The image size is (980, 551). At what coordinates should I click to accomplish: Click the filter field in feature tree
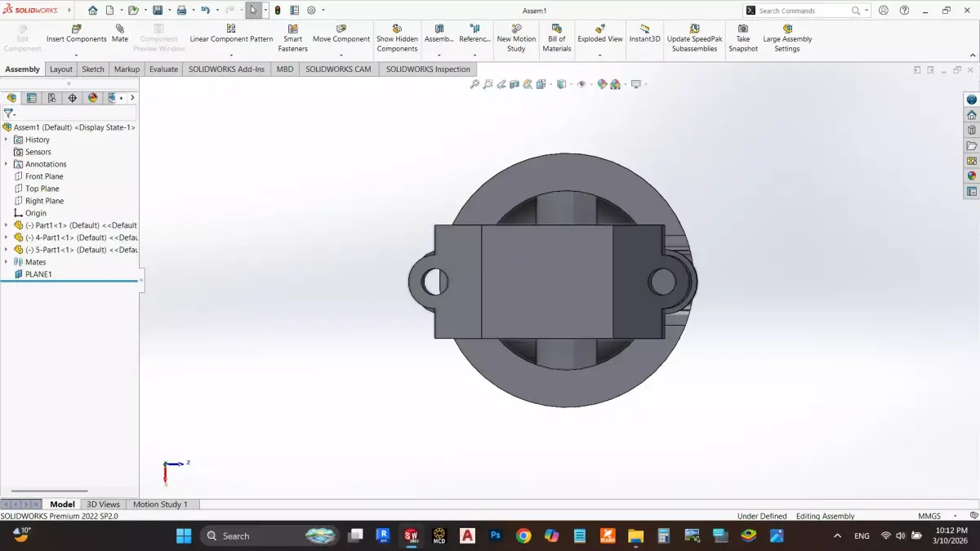tap(69, 113)
